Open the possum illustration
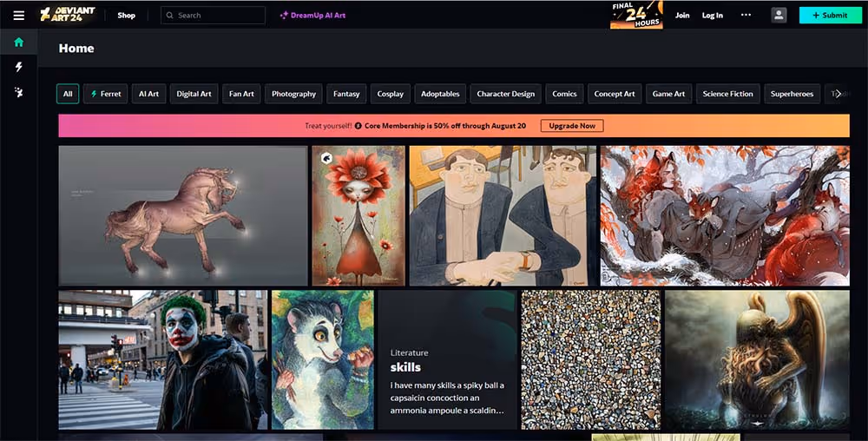The width and height of the screenshot is (868, 441). coord(323,359)
